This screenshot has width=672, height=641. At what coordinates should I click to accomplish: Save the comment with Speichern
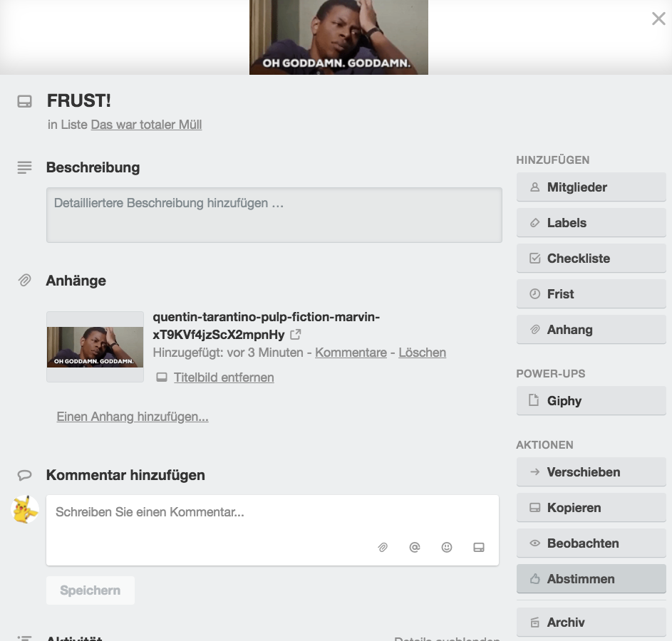tap(90, 590)
